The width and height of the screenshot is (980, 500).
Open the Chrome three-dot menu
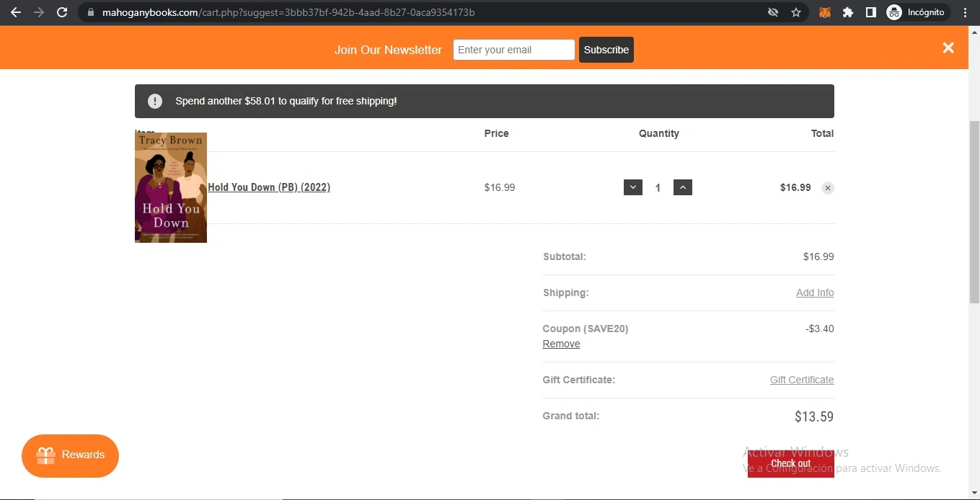coord(966,12)
